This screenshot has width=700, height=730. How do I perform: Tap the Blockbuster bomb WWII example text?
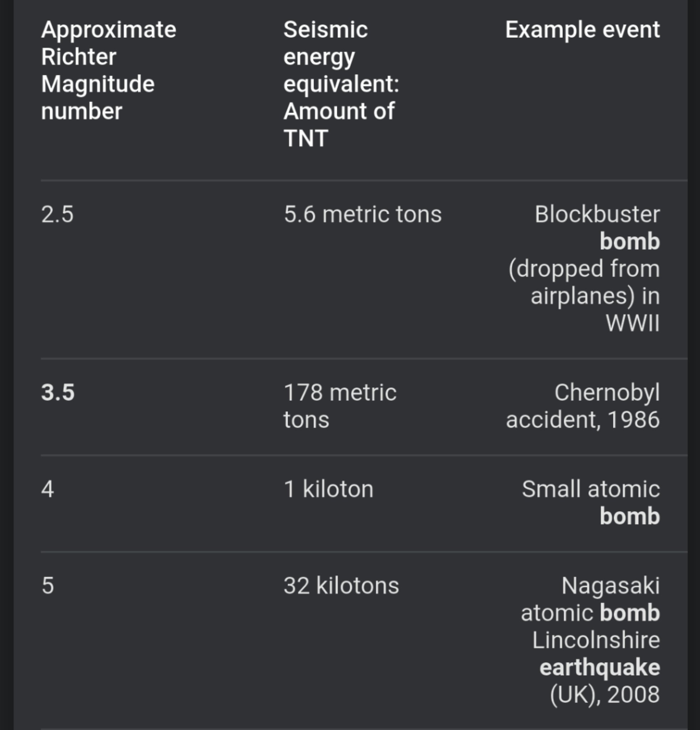click(x=584, y=268)
